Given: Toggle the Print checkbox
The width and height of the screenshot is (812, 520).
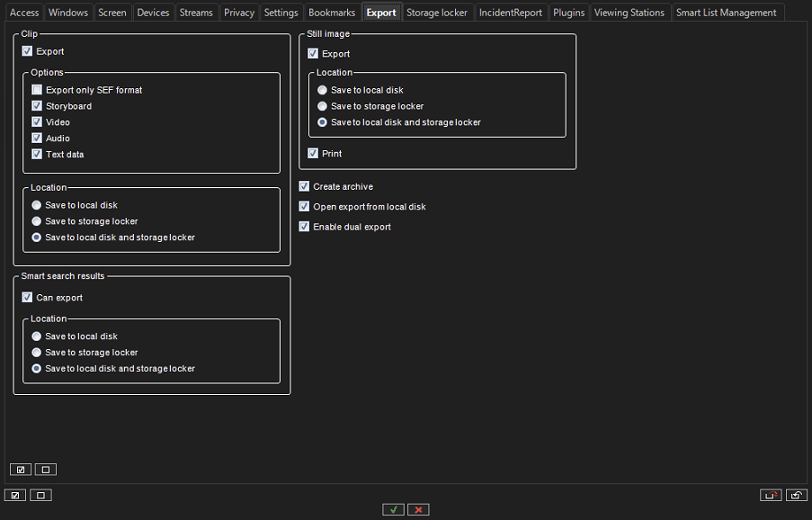Looking at the screenshot, I should [313, 153].
